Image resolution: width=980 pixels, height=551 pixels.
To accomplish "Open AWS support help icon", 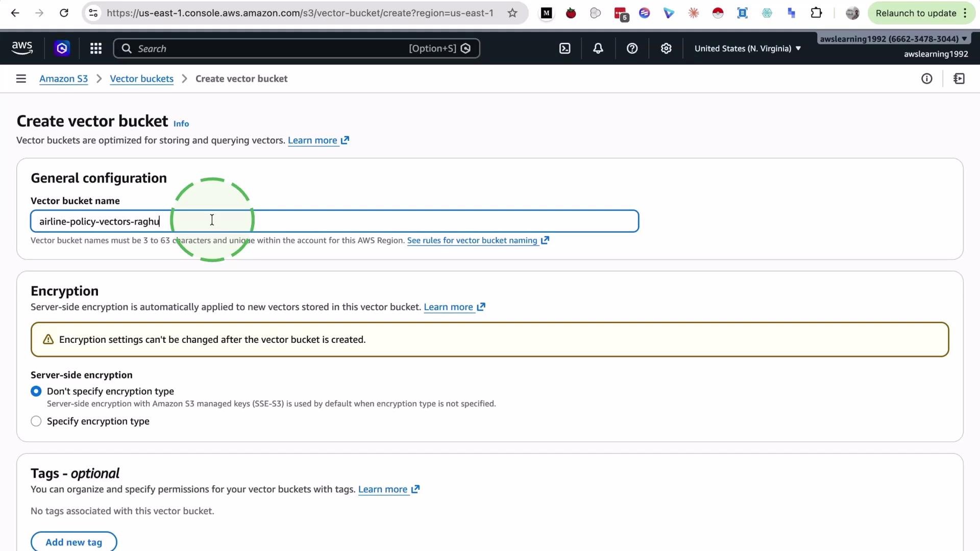I will (x=632, y=48).
